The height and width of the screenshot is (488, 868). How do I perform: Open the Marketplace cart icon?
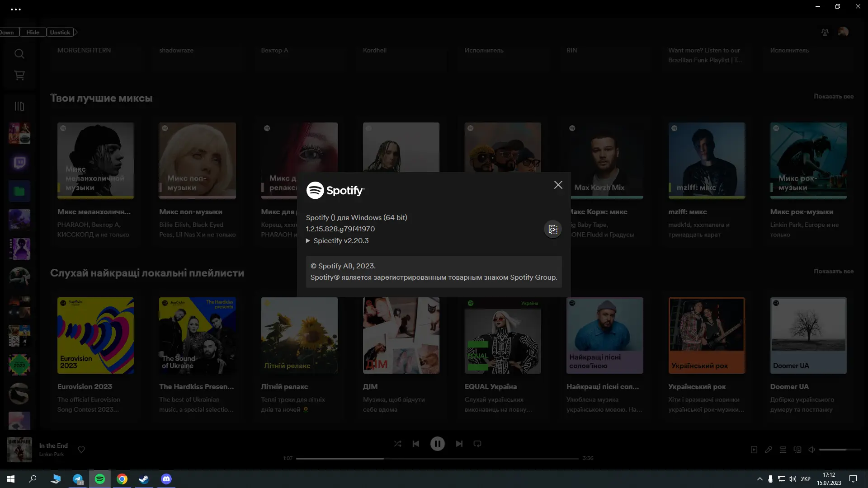coord(19,75)
